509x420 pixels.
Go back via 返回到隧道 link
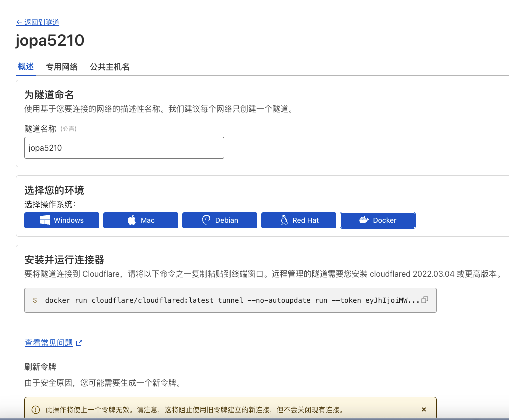point(38,22)
